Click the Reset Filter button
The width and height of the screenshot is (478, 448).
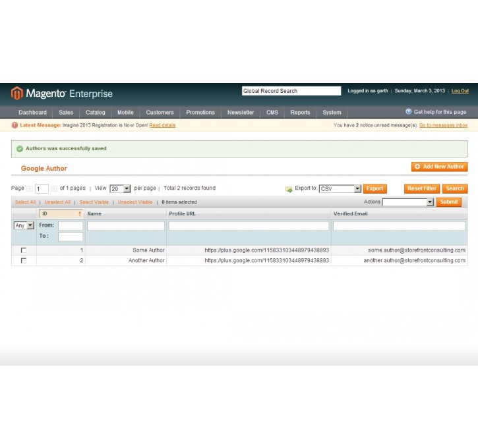click(x=422, y=189)
